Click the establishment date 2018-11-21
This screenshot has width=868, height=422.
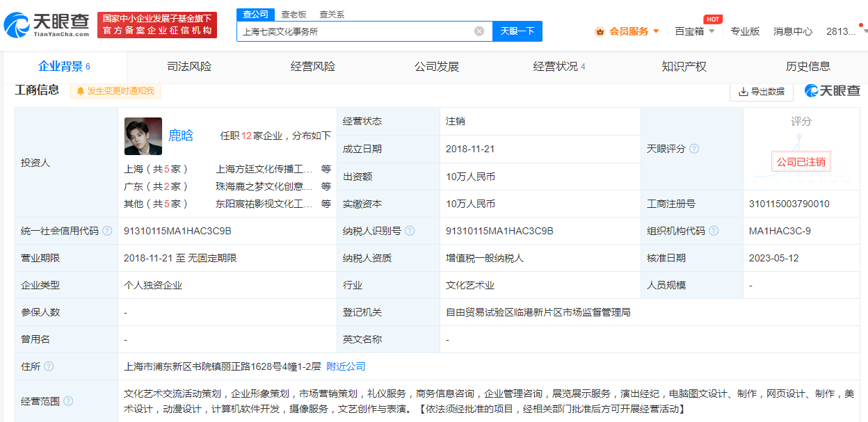(469, 149)
